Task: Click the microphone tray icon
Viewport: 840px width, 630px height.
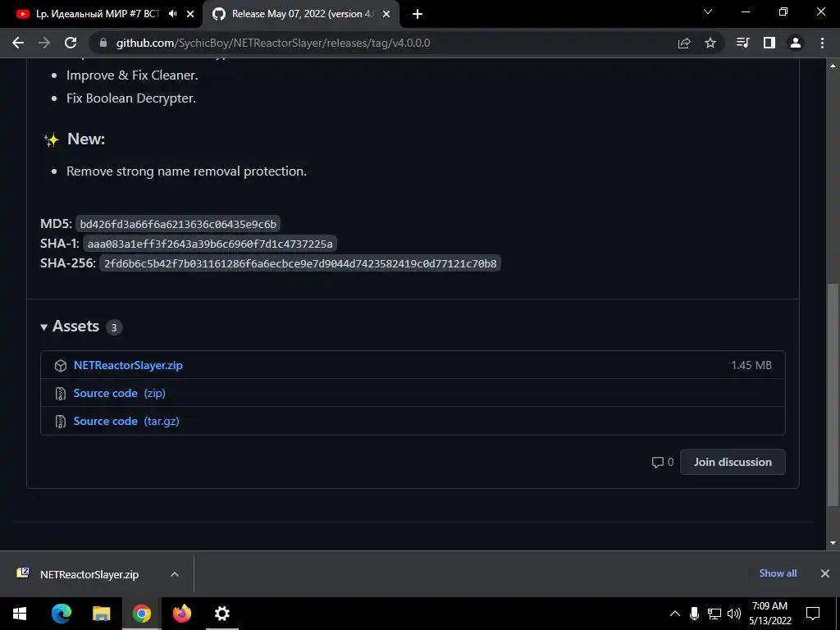Action: [694, 614]
